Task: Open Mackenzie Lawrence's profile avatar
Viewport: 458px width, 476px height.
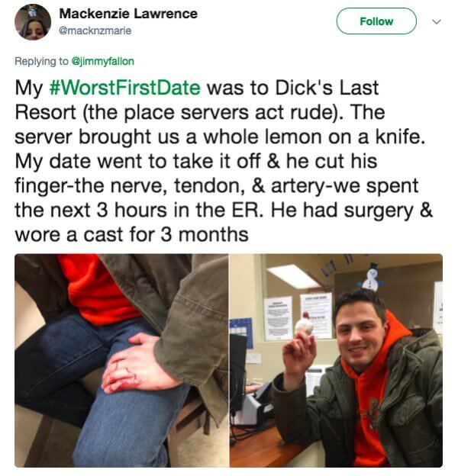Action: tap(33, 22)
